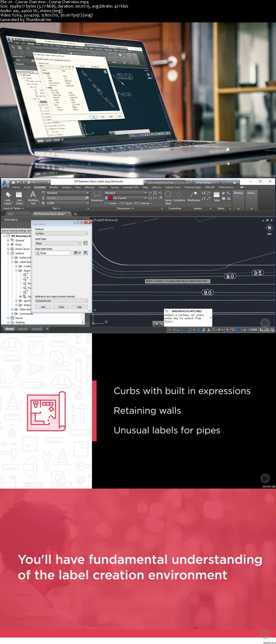
Task: Click the Autodesk Exchange Apps X icon
Action: [x=219, y=182]
